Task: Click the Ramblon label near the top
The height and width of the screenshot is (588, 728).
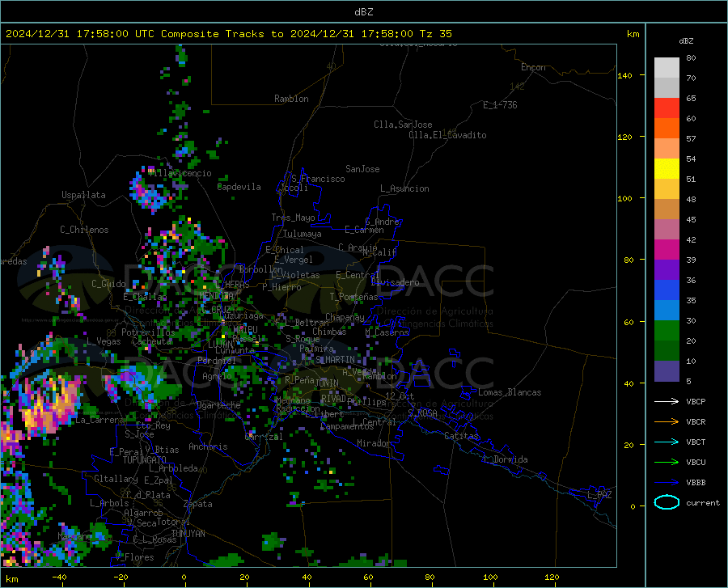Action: click(x=291, y=99)
